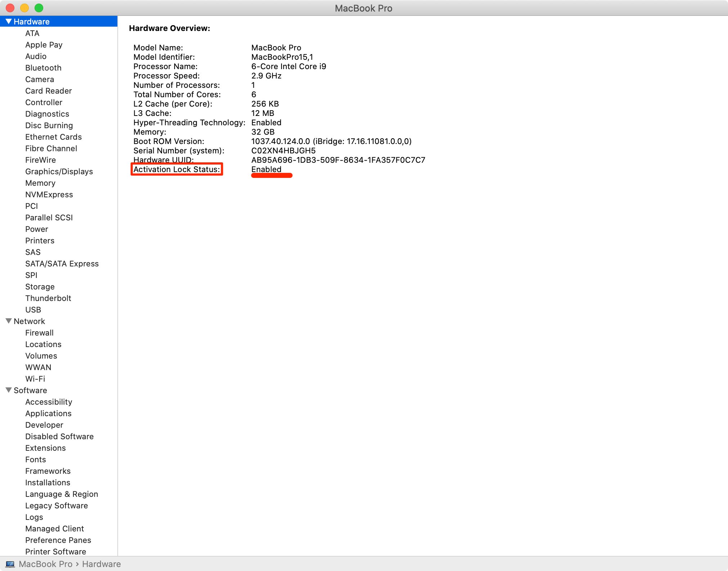The width and height of the screenshot is (728, 571).
Task: Select Printer Software entry
Action: 56,552
